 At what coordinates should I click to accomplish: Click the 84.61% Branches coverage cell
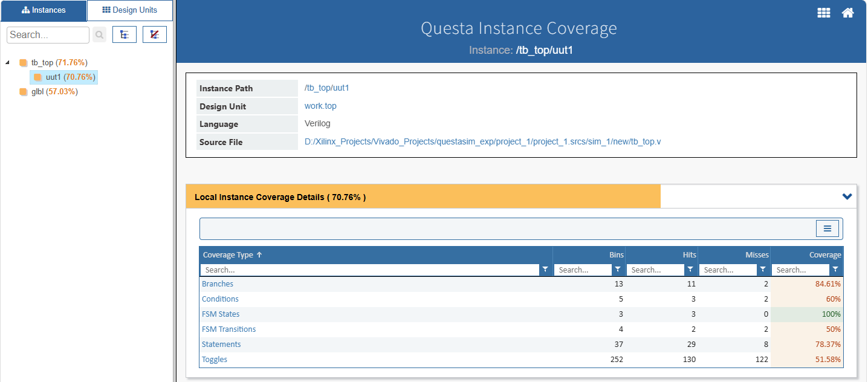point(807,284)
